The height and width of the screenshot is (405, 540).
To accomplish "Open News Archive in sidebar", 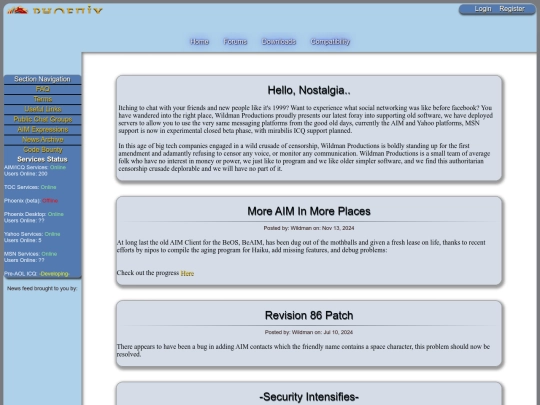I will tap(43, 140).
